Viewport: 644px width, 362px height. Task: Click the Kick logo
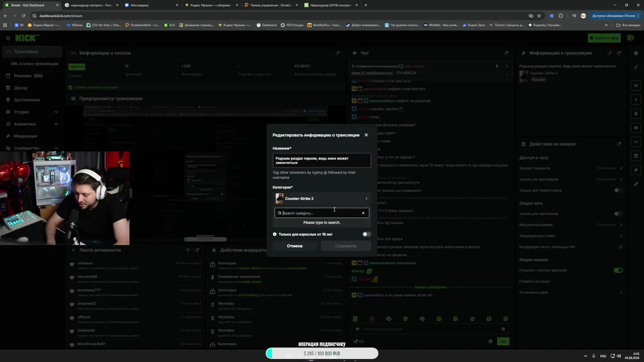coord(27,38)
